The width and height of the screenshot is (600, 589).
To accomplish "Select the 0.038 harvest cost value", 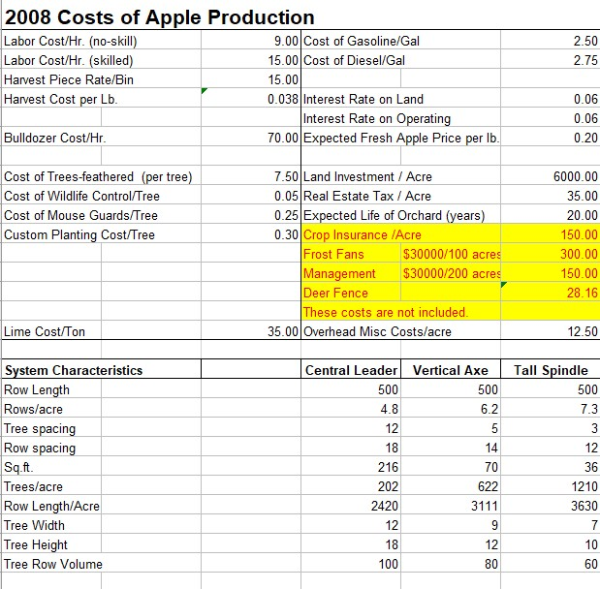I will (283, 99).
